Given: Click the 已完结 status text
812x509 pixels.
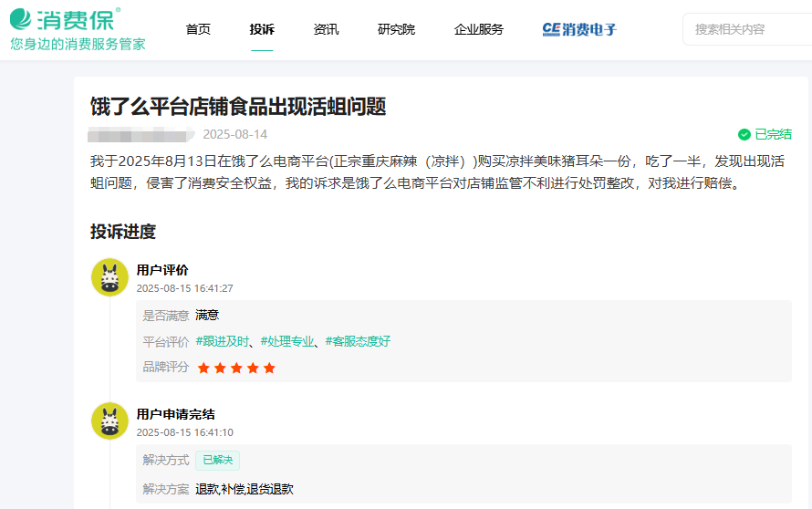Looking at the screenshot, I should (x=773, y=135).
